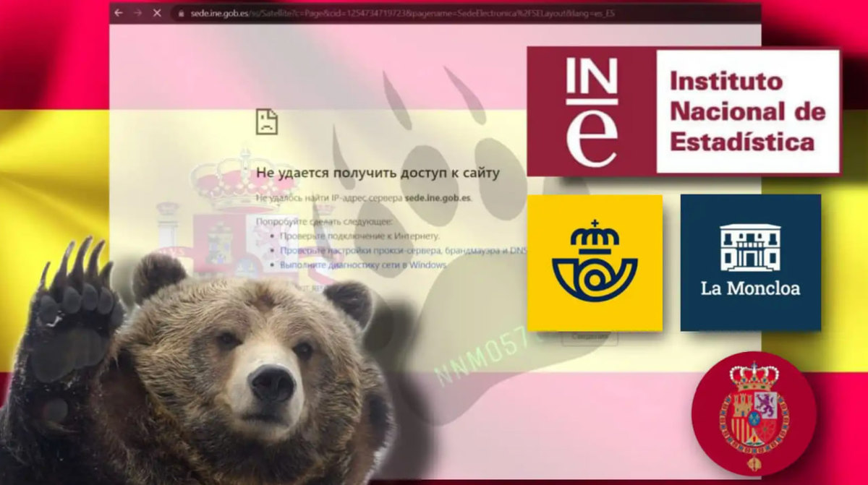Click 'Instituto Nacional de Estadística' text panel
Screen dimensions: 868x485
pyautogui.click(x=748, y=111)
